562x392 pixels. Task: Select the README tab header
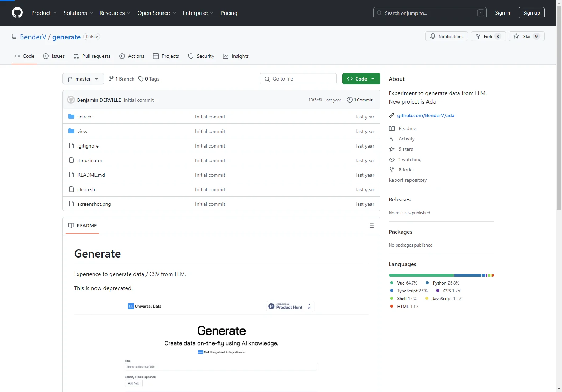click(x=83, y=226)
